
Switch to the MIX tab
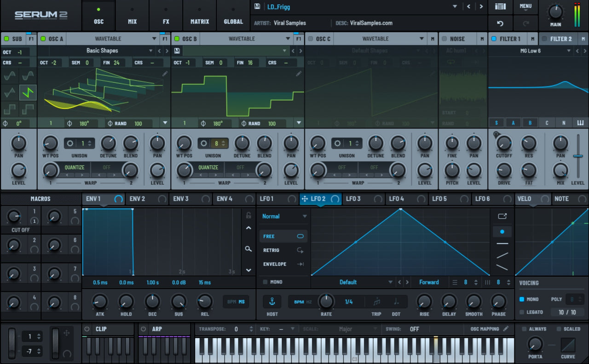tap(132, 16)
